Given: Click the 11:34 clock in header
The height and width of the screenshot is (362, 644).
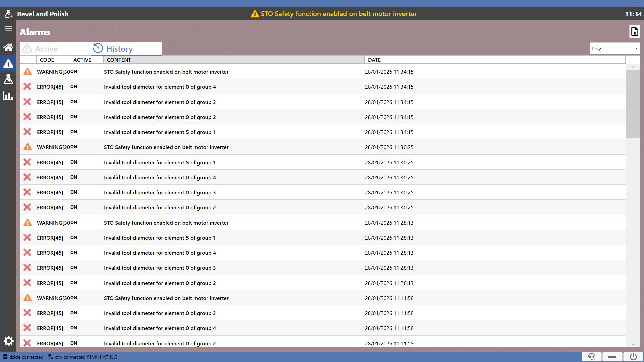Looking at the screenshot, I should tap(633, 14).
